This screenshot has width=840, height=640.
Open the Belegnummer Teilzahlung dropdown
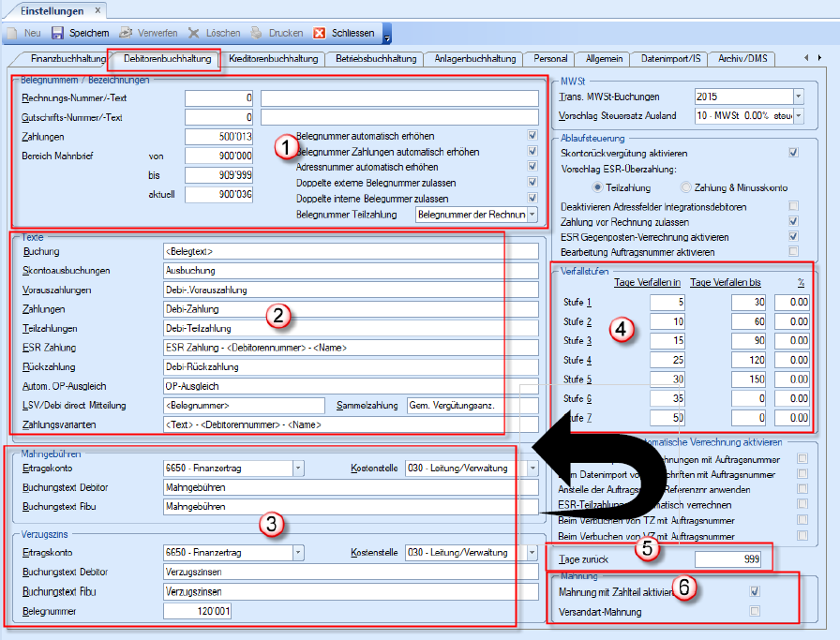pyautogui.click(x=532, y=215)
